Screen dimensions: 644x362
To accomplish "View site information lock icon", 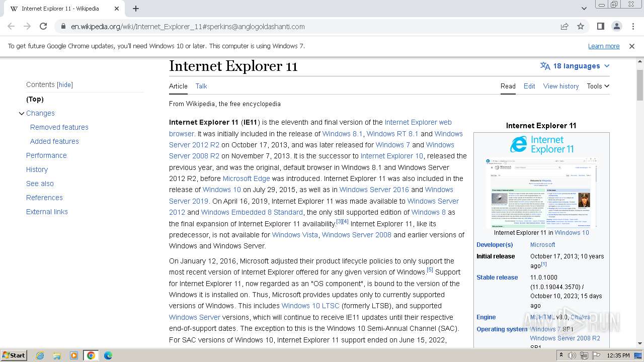I will pos(63,27).
